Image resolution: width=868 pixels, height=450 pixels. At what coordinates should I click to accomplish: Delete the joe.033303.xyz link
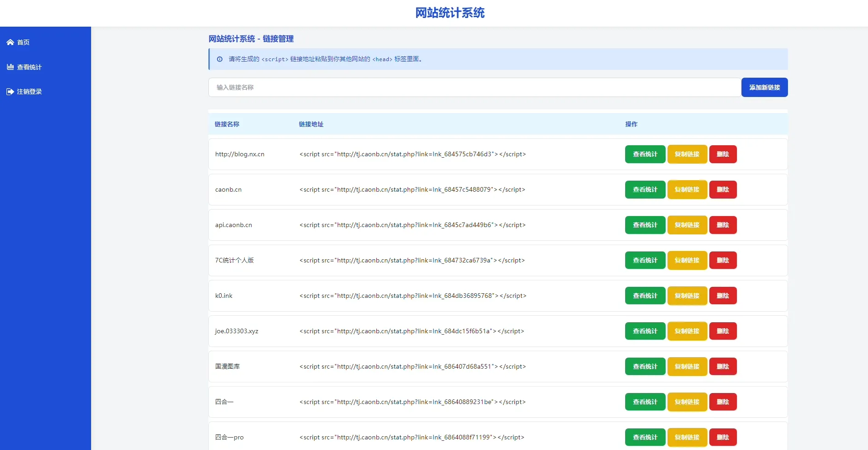(723, 331)
